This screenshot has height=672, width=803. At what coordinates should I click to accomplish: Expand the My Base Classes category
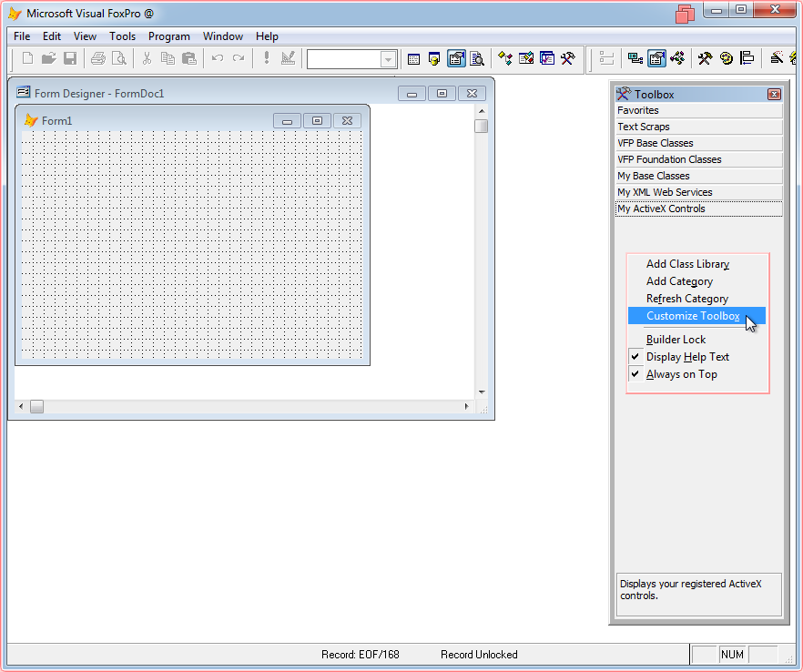point(699,177)
